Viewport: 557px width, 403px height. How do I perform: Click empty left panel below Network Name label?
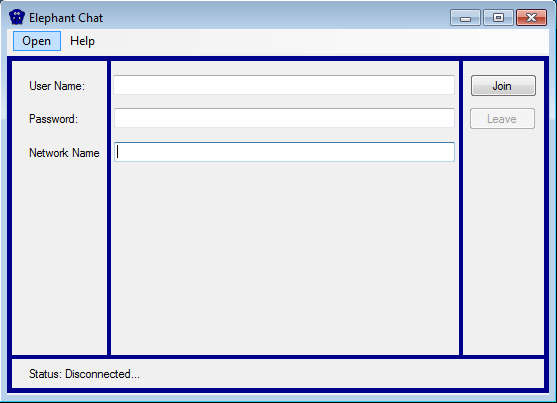pos(59,256)
